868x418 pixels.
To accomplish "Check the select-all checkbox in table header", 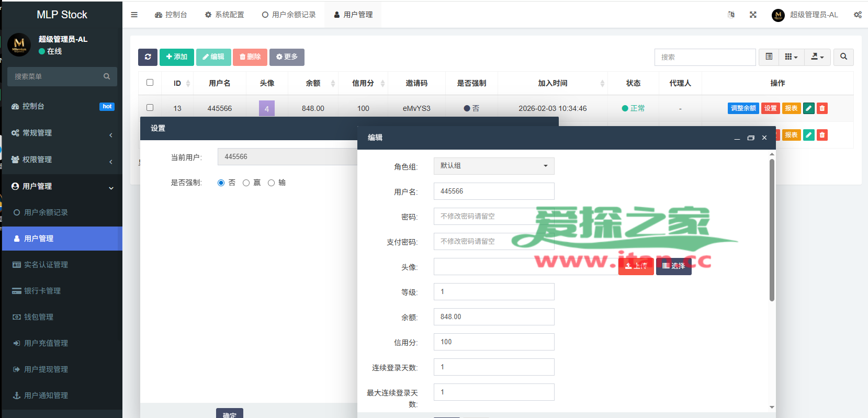I will (150, 83).
